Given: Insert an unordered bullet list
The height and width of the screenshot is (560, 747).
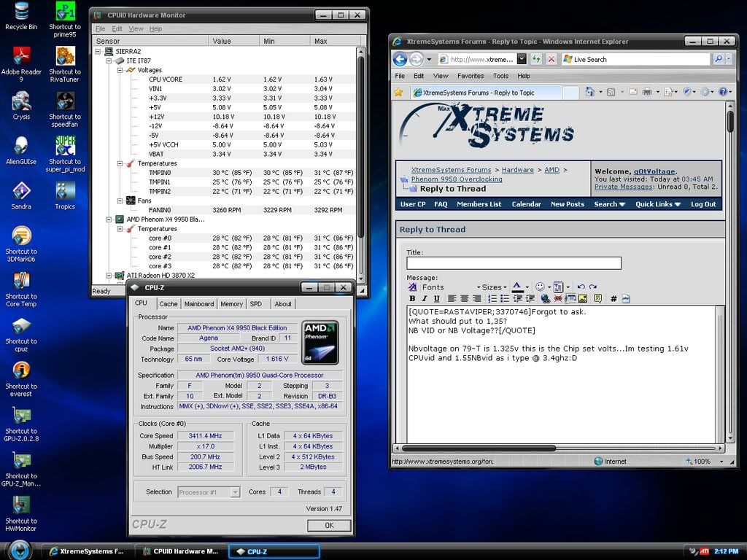Looking at the screenshot, I should pos(505,298).
